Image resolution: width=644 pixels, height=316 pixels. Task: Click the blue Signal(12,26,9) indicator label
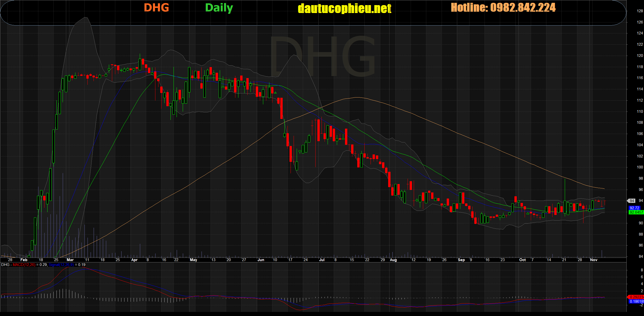click(x=61, y=265)
